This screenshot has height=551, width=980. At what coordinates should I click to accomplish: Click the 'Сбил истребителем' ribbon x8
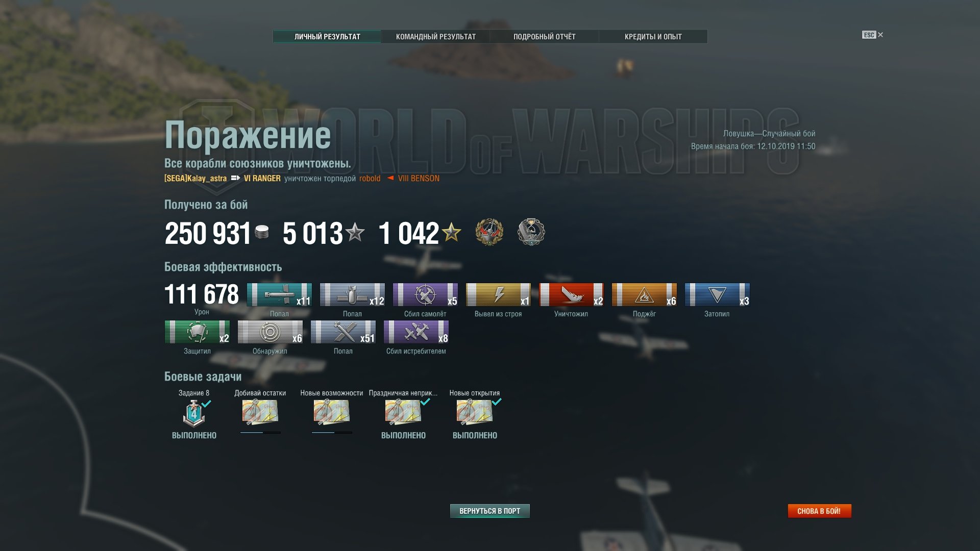tap(416, 332)
